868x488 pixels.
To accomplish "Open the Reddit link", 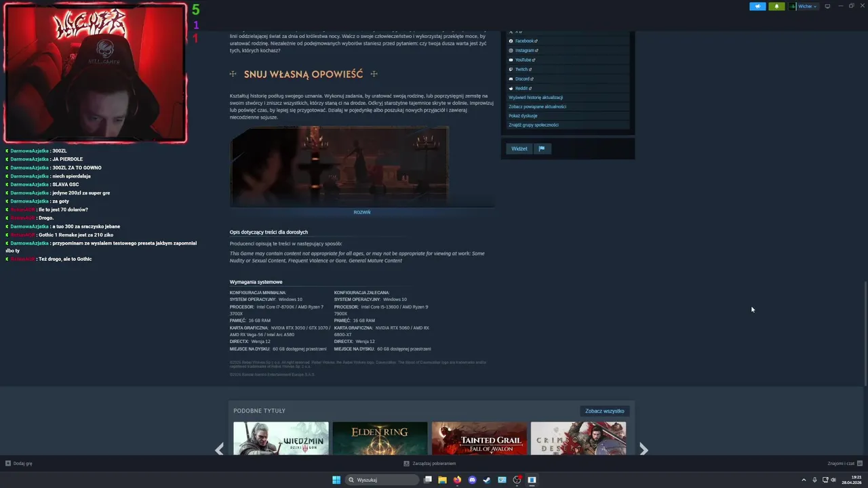I will [x=524, y=89].
